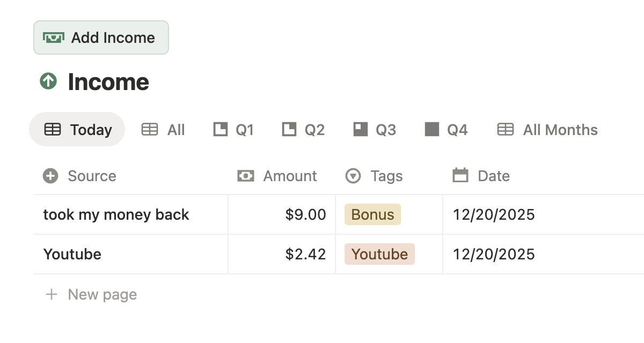Add a New page row
This screenshot has height=343, width=644.
pos(102,294)
